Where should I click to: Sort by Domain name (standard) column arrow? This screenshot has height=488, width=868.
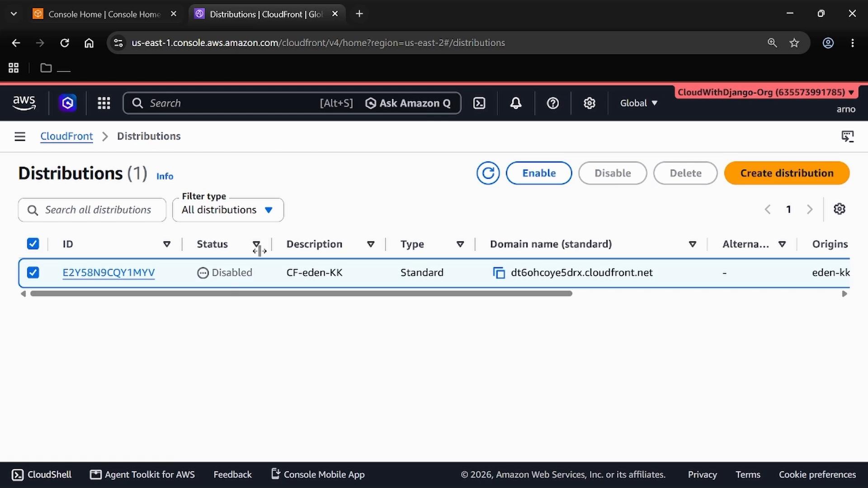tap(692, 244)
